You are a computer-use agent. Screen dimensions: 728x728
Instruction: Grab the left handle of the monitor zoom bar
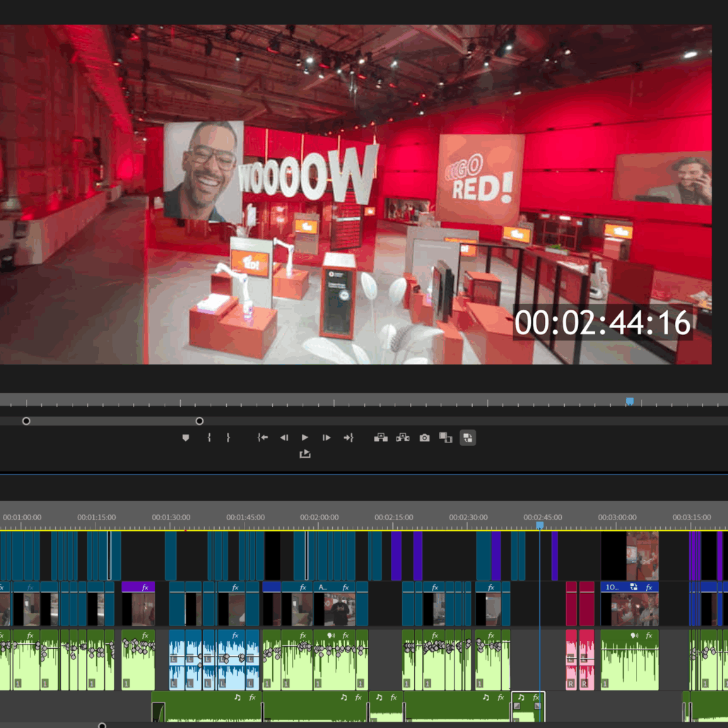(x=26, y=421)
